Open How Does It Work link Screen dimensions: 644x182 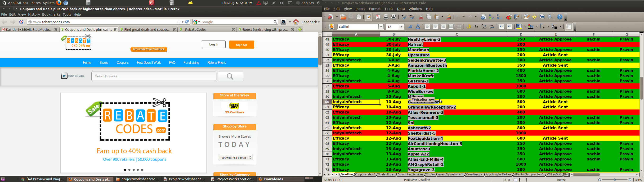pos(149,63)
